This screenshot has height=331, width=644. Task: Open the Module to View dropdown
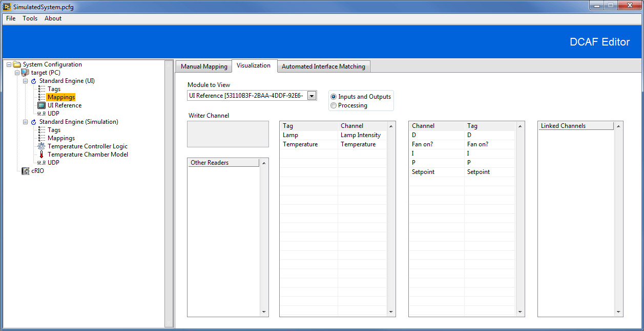(311, 95)
